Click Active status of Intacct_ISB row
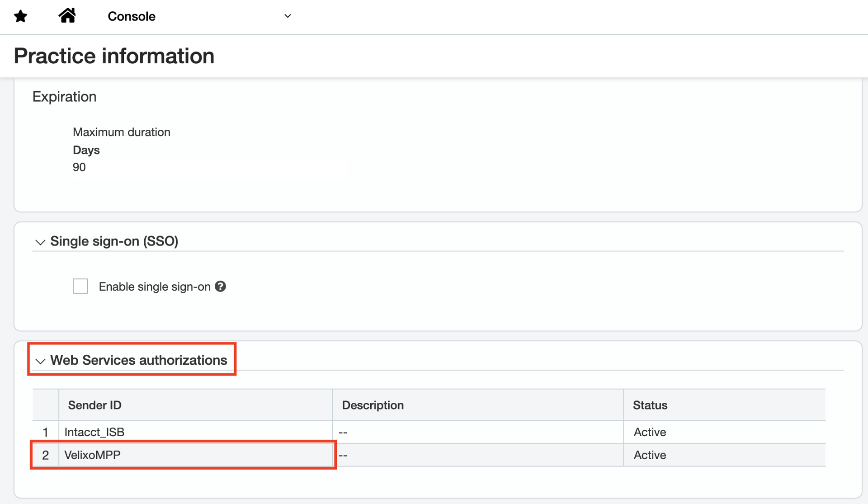The width and height of the screenshot is (868, 504). click(650, 432)
